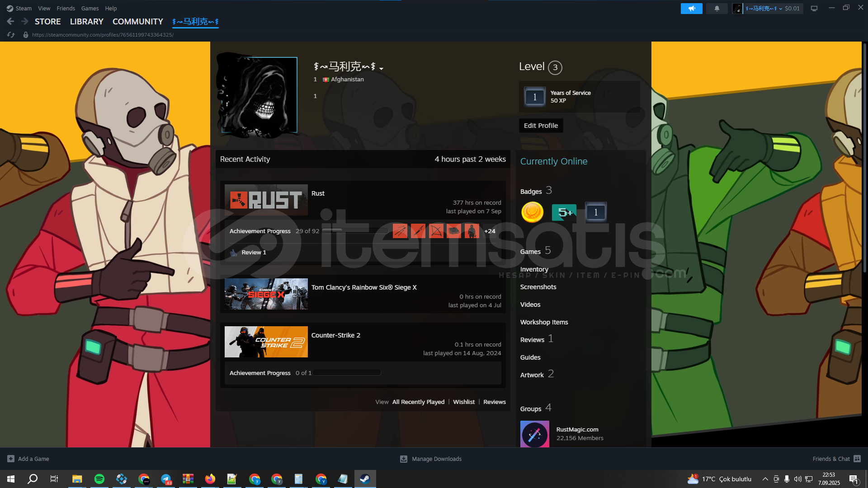
Task: Open the Help menu
Action: tap(111, 8)
